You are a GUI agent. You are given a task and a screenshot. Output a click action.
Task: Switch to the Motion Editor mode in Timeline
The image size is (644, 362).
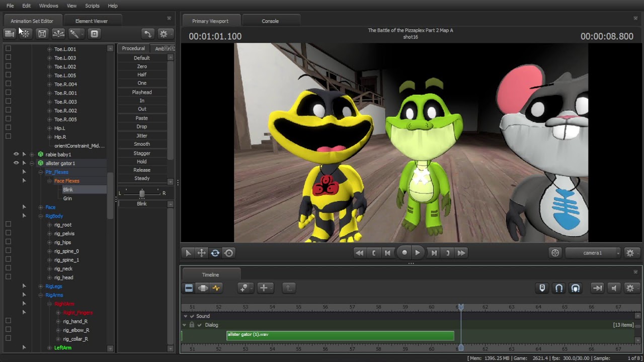click(x=203, y=288)
